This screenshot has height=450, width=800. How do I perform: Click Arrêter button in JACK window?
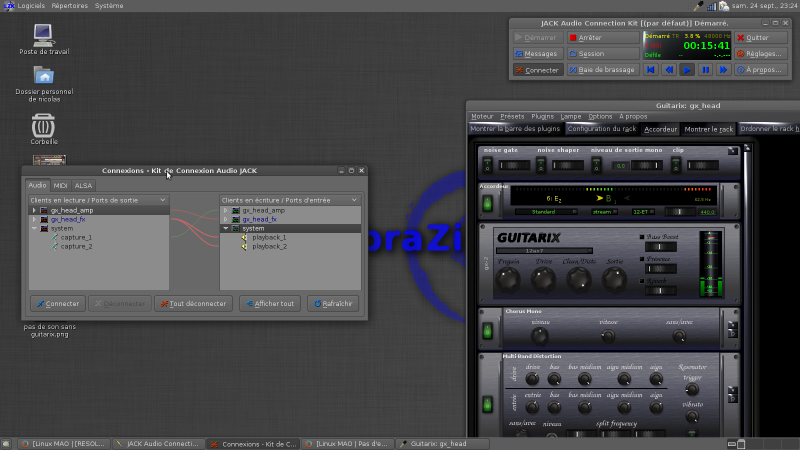tap(603, 38)
